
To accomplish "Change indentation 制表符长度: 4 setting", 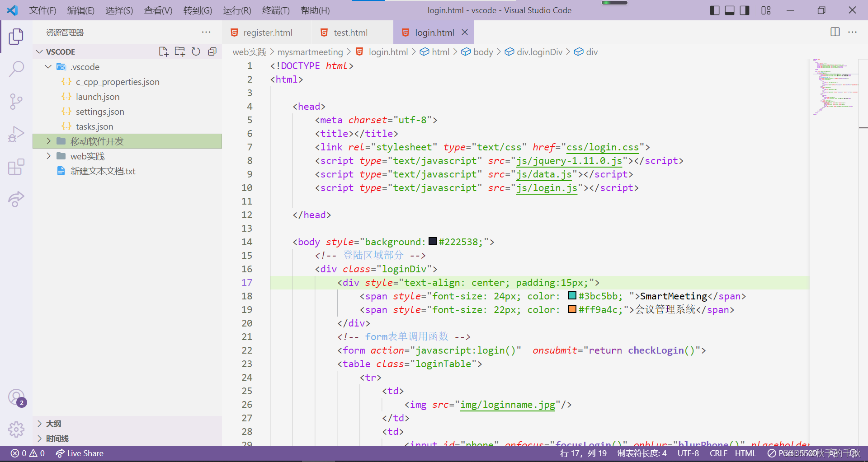I will point(642,453).
